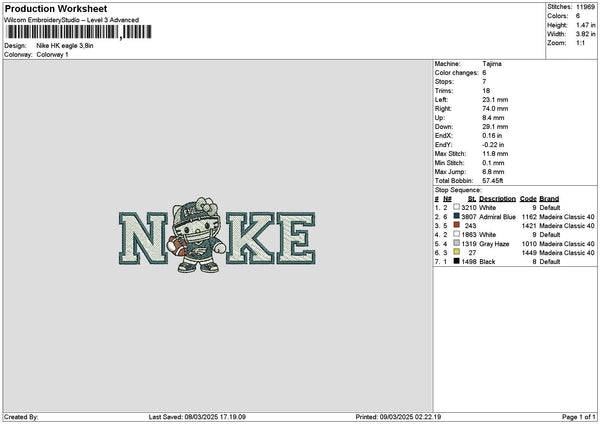Click the "Stop Sequence:" heading
The image size is (600, 424).
458,190
